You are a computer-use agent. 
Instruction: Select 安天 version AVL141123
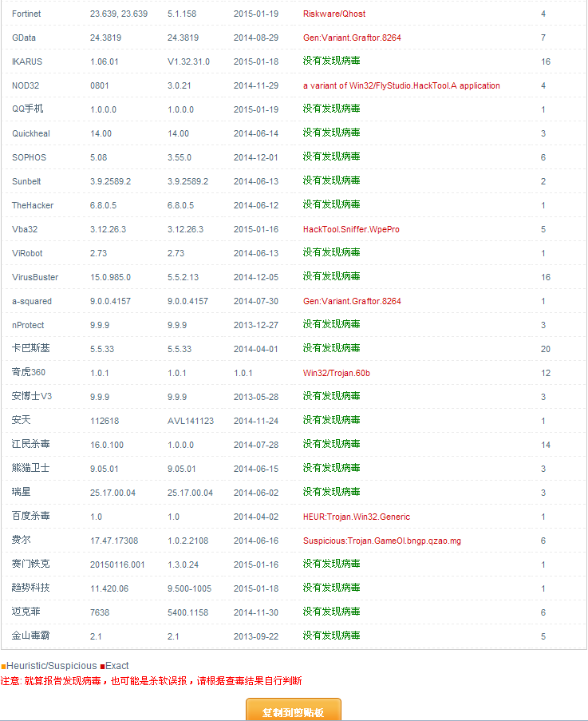(x=191, y=421)
